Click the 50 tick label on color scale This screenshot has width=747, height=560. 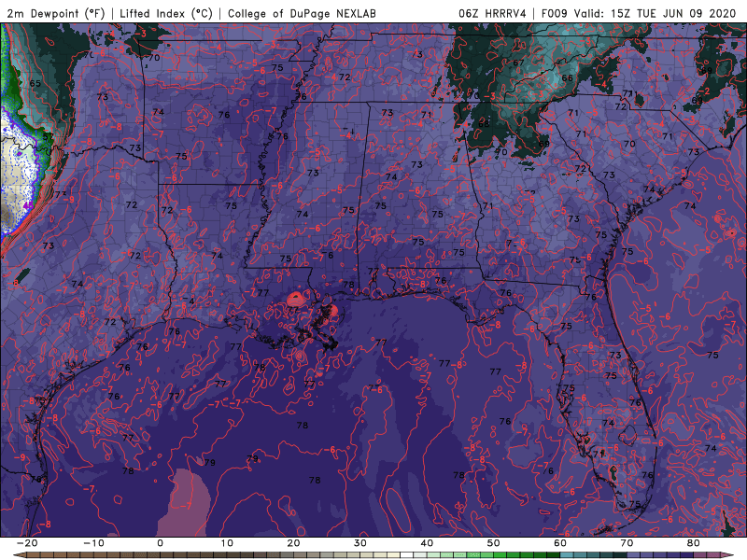pos(494,543)
